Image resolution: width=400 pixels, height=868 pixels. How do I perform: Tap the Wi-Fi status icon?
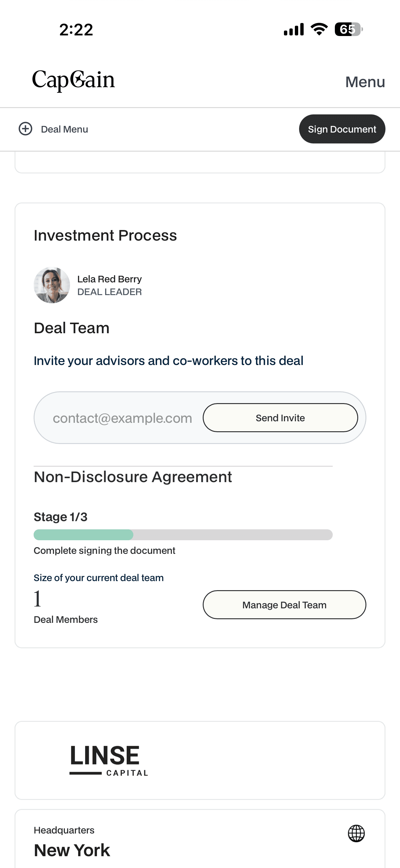[319, 29]
